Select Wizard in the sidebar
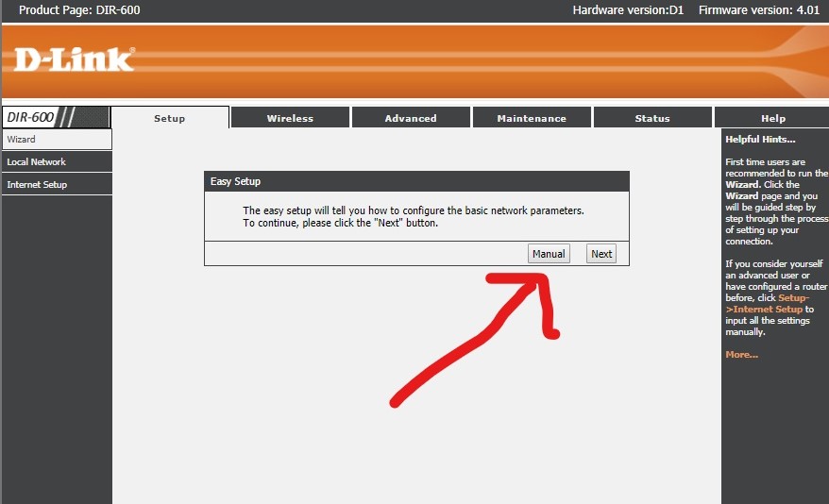This screenshot has height=504, width=829. click(x=57, y=140)
